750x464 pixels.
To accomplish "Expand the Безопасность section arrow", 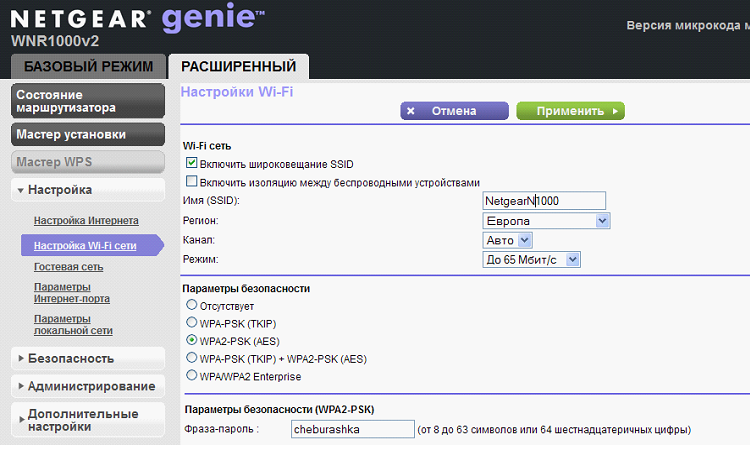I will click(21, 358).
